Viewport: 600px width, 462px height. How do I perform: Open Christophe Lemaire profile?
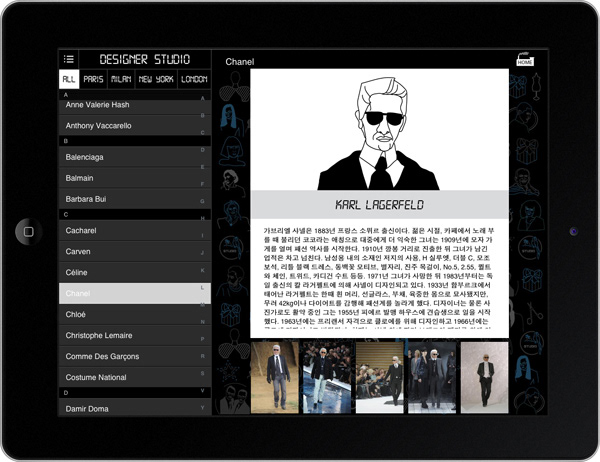(x=126, y=335)
